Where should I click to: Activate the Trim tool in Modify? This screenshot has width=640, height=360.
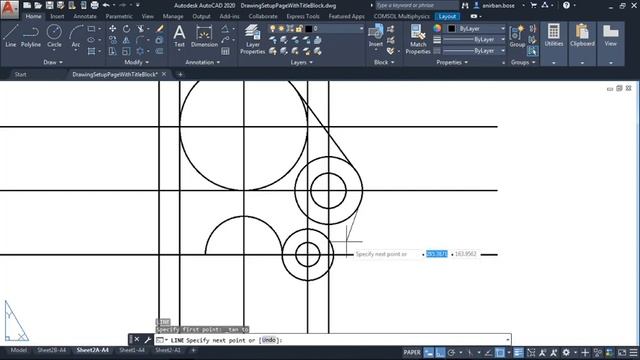[141, 29]
